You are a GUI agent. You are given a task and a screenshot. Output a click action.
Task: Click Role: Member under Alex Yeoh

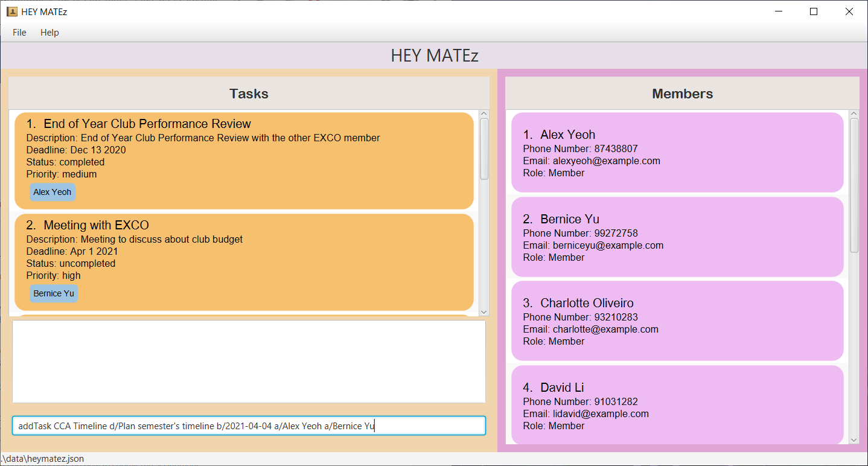tap(554, 173)
